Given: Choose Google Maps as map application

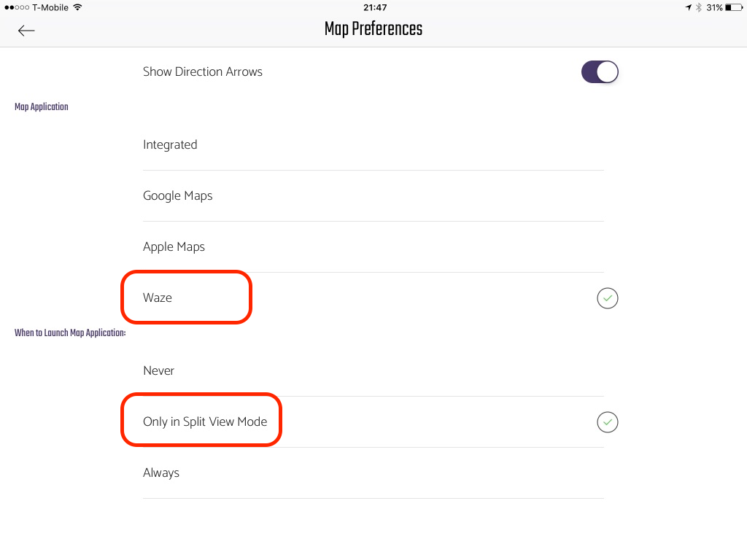Looking at the screenshot, I should click(373, 195).
